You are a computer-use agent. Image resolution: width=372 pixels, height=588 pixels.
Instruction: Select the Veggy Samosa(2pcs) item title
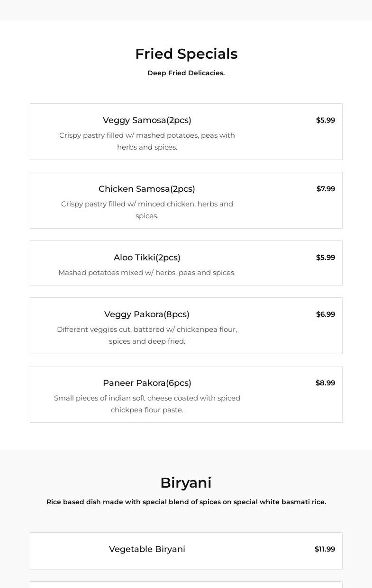pyautogui.click(x=147, y=120)
